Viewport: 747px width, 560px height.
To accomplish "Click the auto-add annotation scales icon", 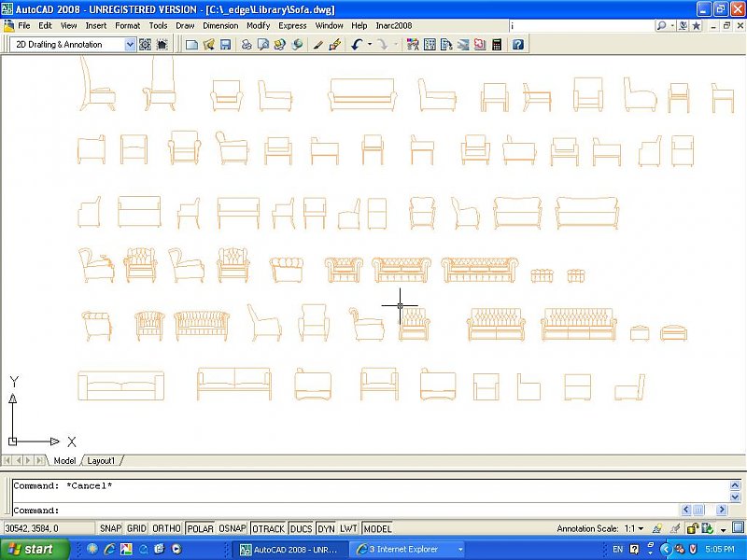I will 674,528.
